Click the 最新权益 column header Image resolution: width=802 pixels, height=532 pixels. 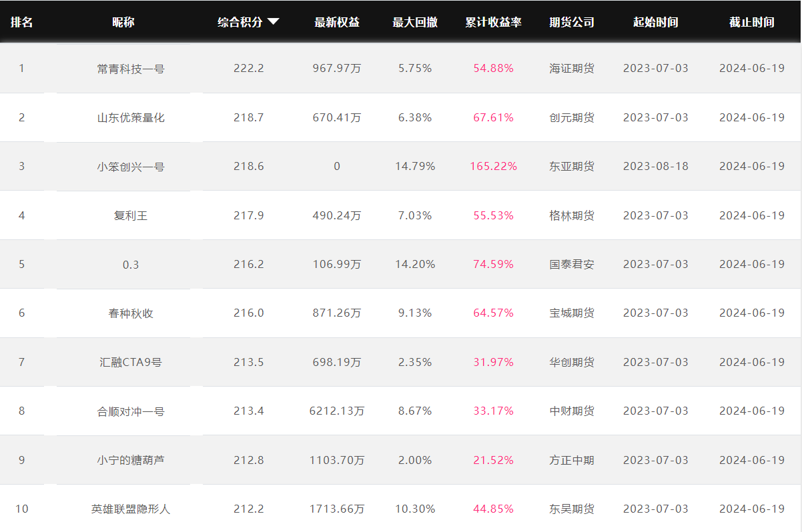click(337, 22)
